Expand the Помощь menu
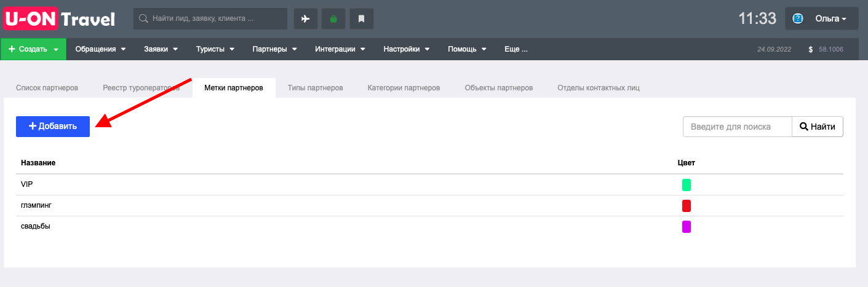The height and width of the screenshot is (287, 868). click(467, 49)
